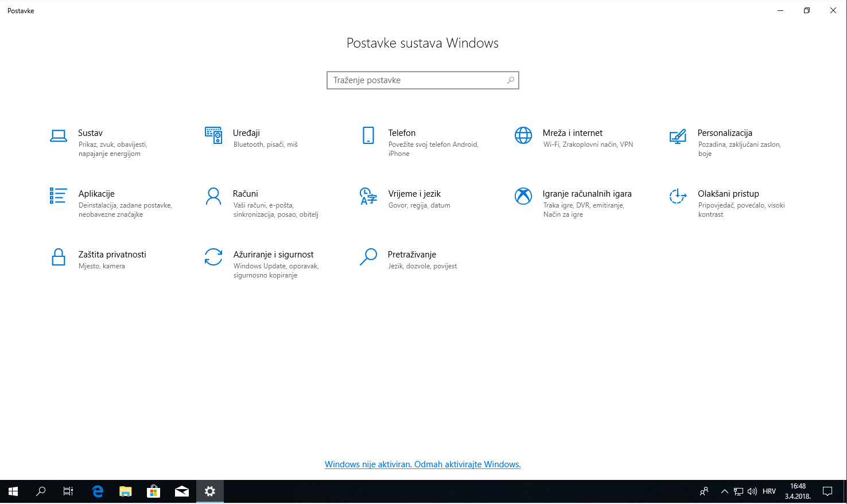Open the Uređaji settings title
This screenshot has width=847, height=504.
247,133
